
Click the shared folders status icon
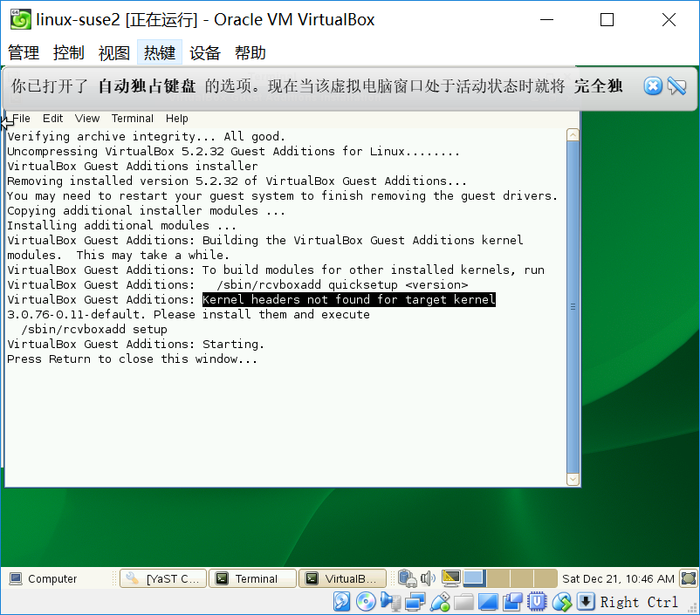coord(463,602)
